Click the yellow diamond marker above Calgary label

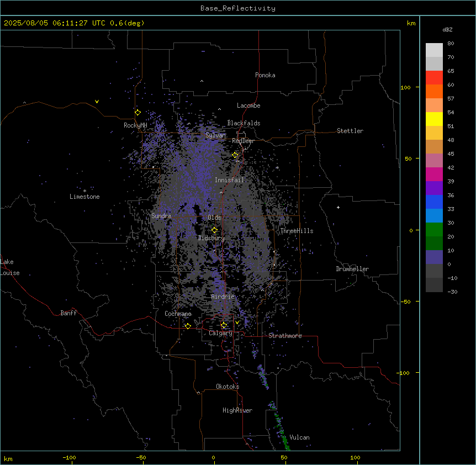pos(224,325)
